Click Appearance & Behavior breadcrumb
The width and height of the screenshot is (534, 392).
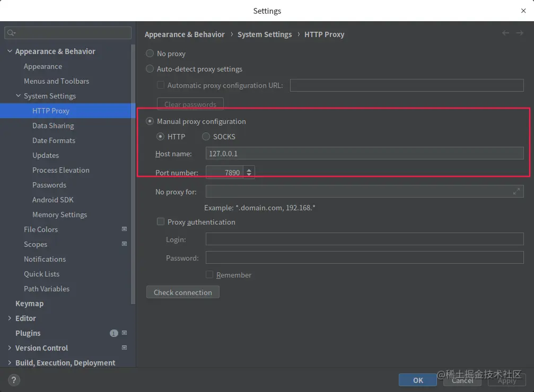[x=185, y=34]
